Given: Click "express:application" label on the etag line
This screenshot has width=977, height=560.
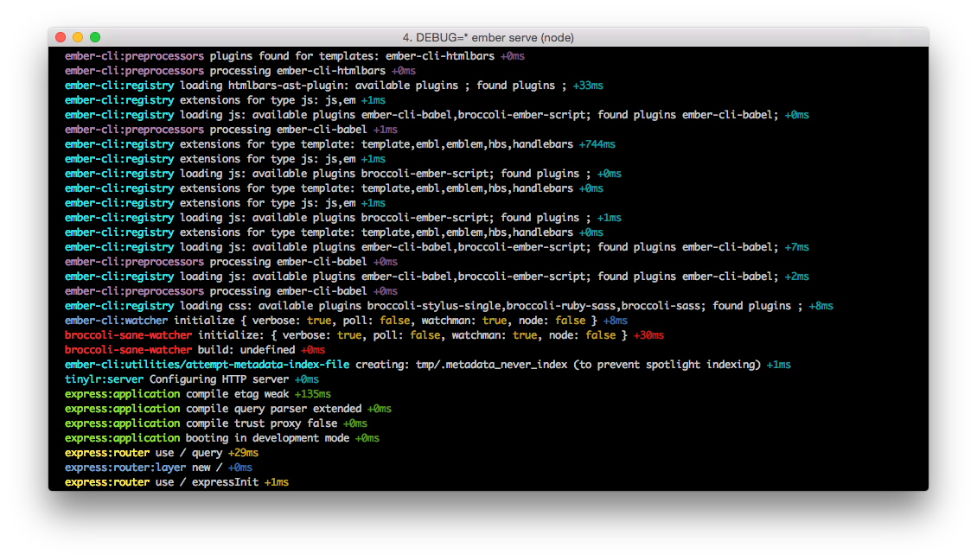Looking at the screenshot, I should [x=122, y=394].
